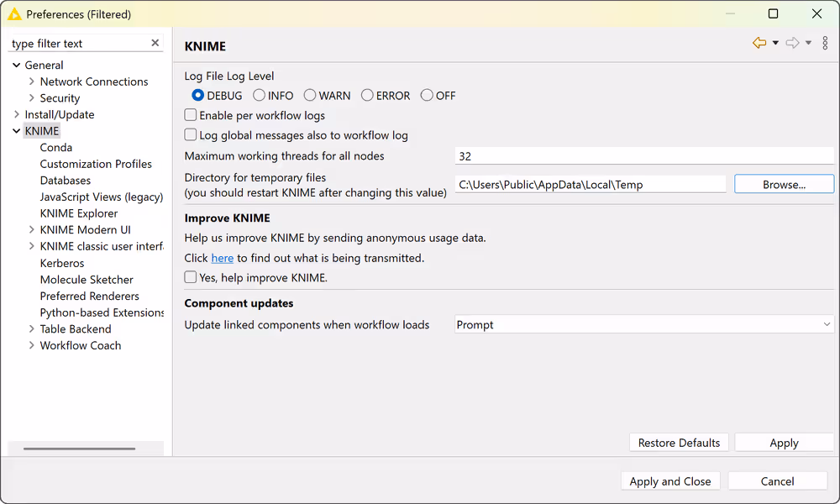Enable per workflow logs
The image size is (840, 504).
(x=190, y=115)
